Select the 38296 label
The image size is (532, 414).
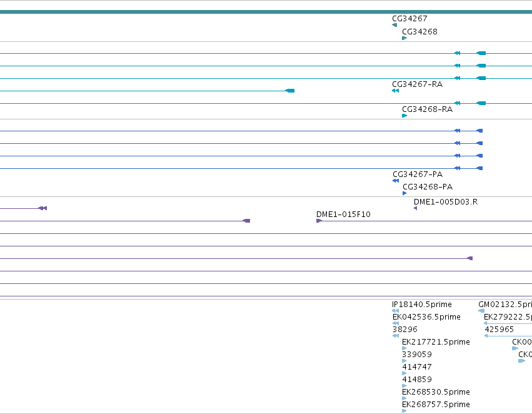[405, 330]
